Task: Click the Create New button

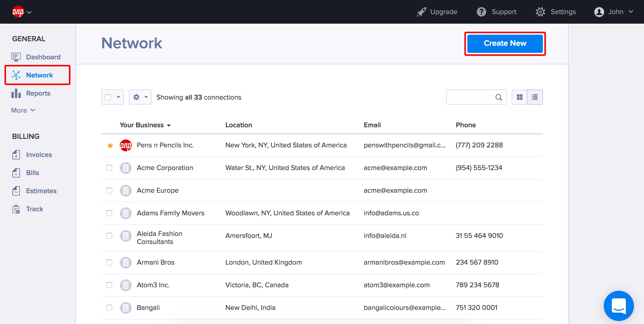Action: (505, 43)
